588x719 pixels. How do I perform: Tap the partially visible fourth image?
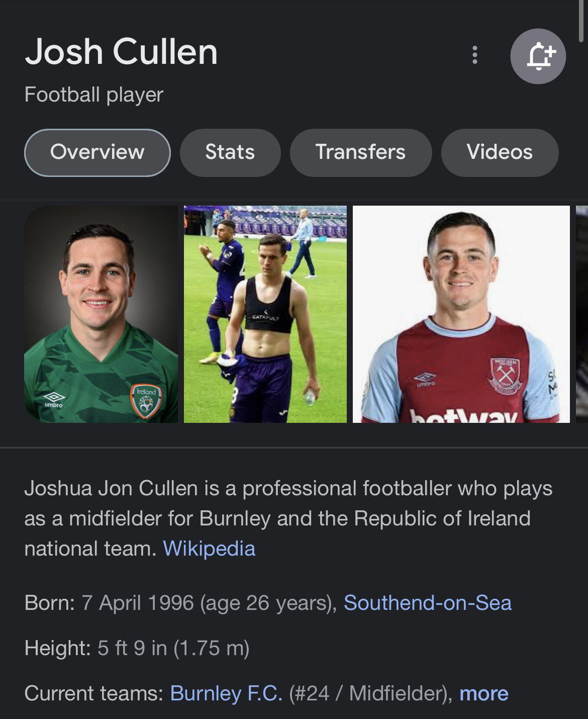pos(582,314)
